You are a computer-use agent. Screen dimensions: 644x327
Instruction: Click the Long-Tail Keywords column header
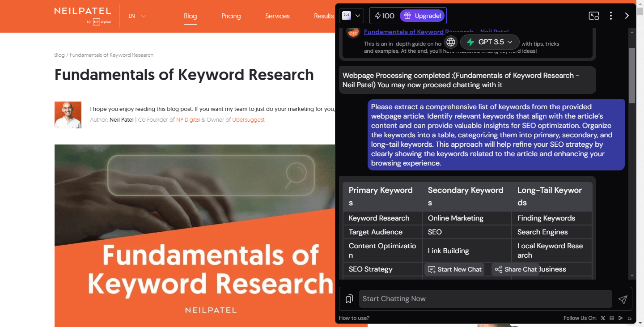tap(552, 196)
